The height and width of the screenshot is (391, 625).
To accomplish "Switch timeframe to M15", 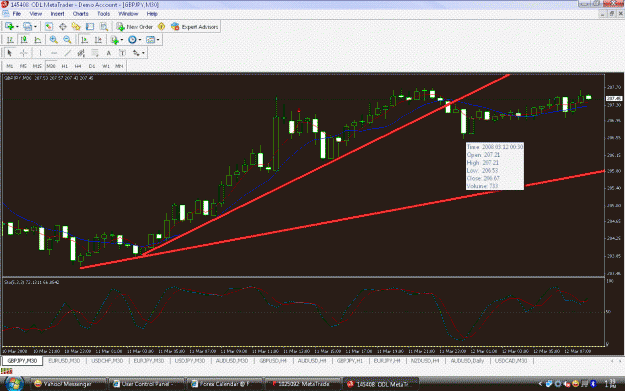I will [37, 66].
